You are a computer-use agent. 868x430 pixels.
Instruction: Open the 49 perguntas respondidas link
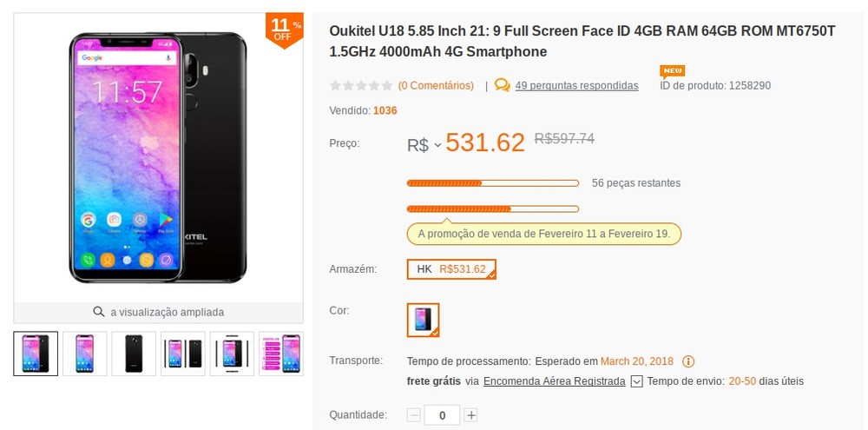(577, 86)
